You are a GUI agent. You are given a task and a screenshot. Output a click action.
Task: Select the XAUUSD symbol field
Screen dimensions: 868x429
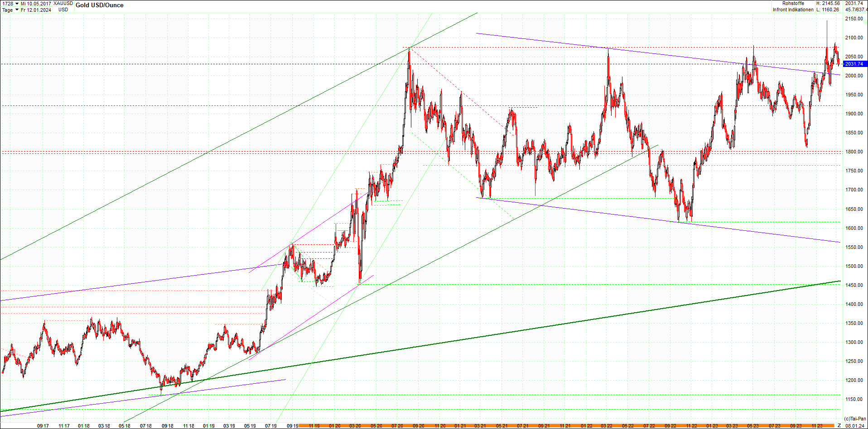pos(63,4)
